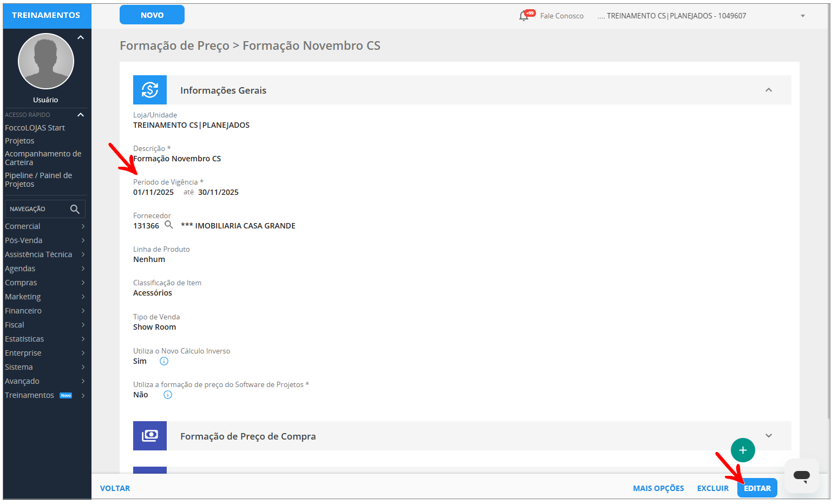Collapse the Informações Gerais section

pyautogui.click(x=769, y=91)
